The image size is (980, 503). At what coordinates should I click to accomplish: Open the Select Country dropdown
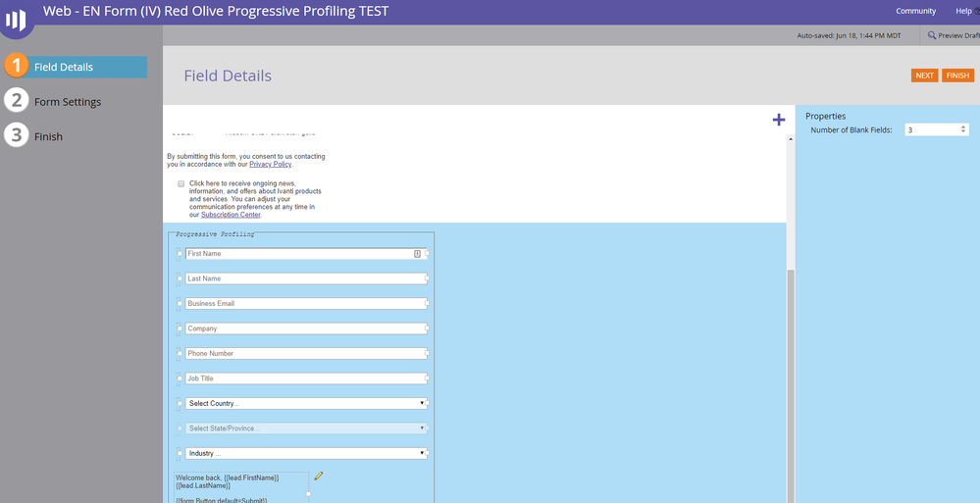click(x=306, y=404)
